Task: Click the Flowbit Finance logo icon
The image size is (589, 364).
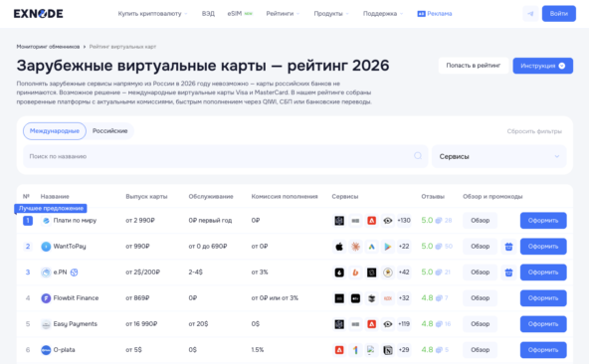Action: (46, 298)
